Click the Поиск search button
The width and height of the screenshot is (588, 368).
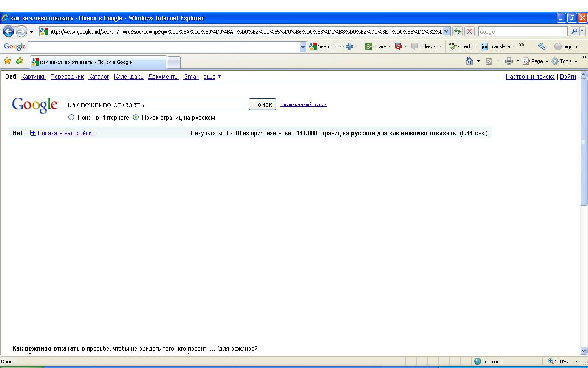[x=262, y=104]
